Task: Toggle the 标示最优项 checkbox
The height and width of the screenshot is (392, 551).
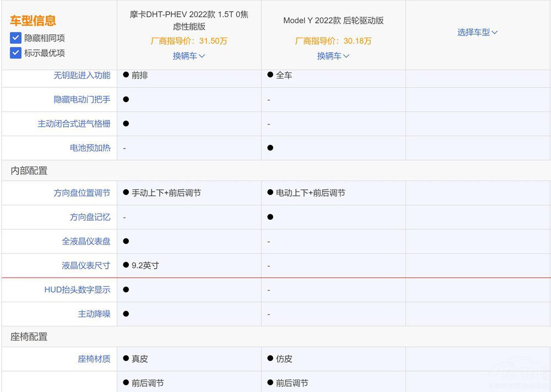Action: [15, 53]
